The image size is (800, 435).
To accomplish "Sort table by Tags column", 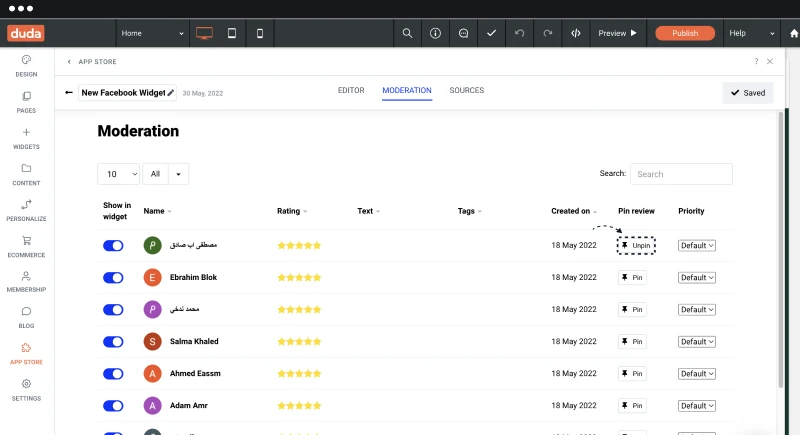I will coord(469,211).
